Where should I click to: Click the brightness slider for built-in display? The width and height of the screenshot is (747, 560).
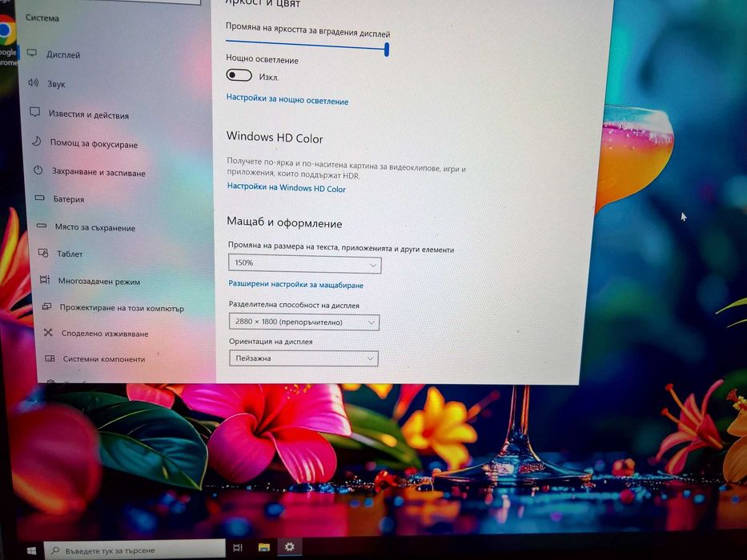tap(307, 46)
